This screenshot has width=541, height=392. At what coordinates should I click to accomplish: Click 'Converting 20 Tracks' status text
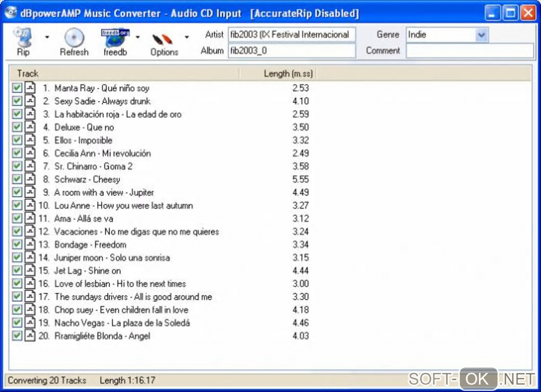click(x=47, y=380)
